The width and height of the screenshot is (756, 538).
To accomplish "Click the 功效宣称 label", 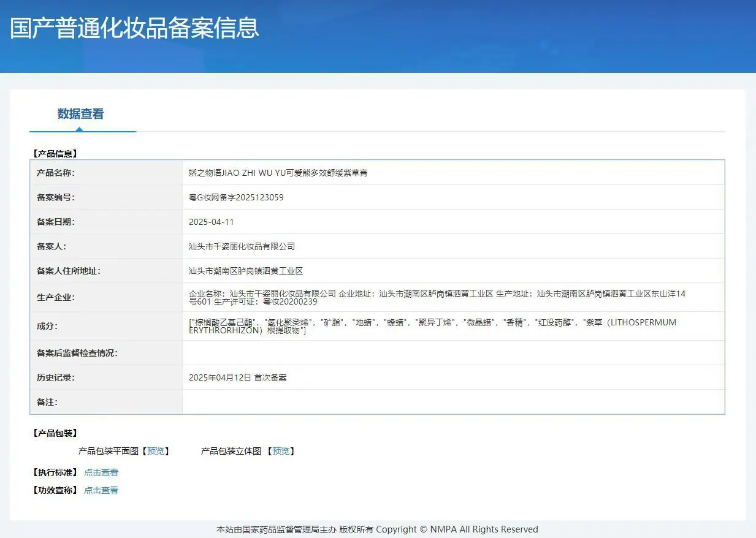I will tap(55, 490).
